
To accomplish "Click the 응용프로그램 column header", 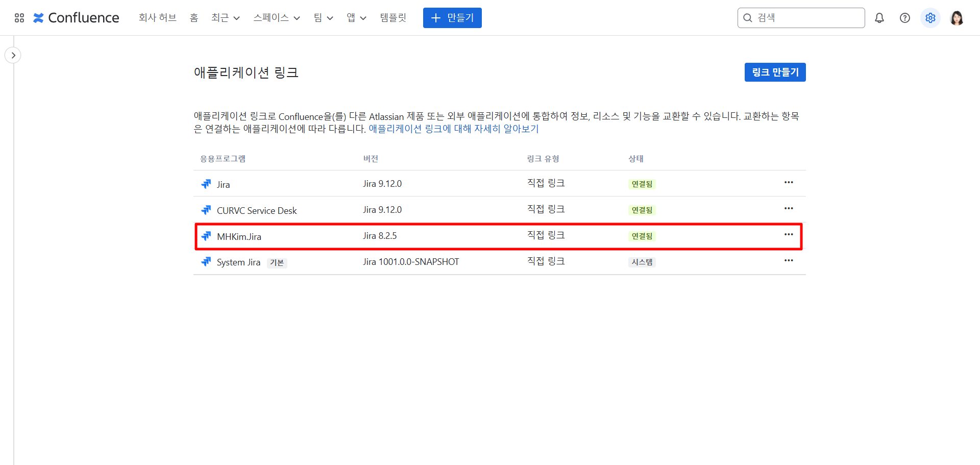I will (x=223, y=159).
